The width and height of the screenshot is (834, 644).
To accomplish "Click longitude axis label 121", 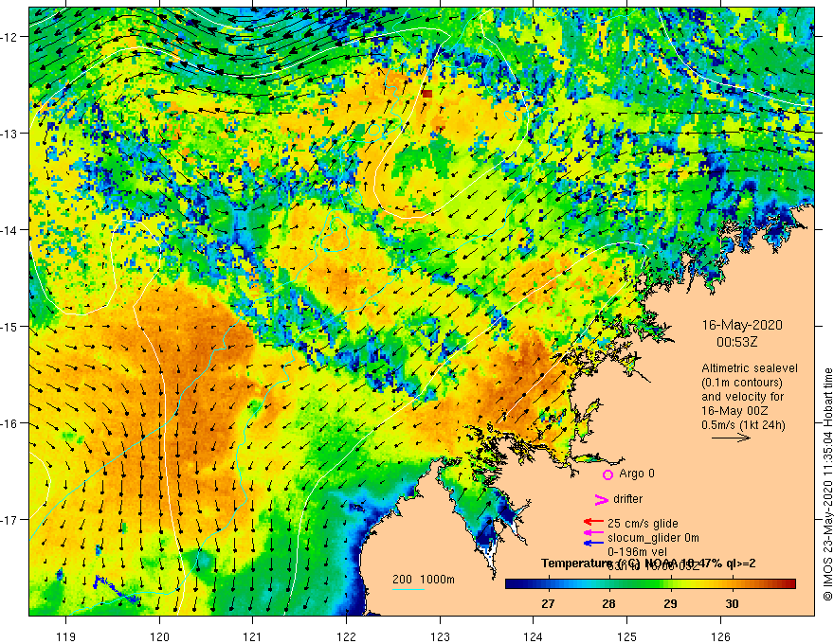I will click(x=253, y=637).
